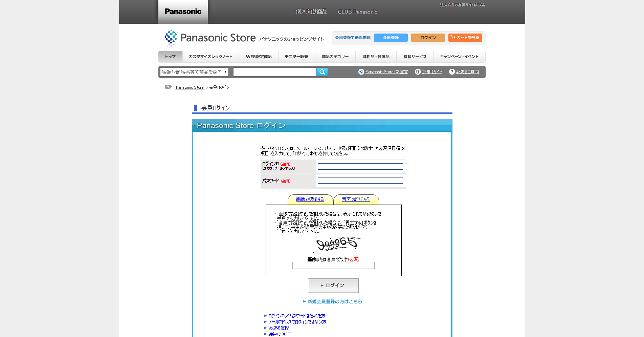
Task: Click the gray ログイン submit button
Action: click(x=333, y=286)
